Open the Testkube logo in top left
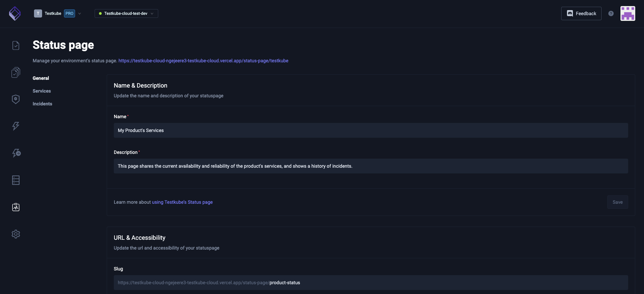This screenshot has height=294, width=644. tap(14, 13)
